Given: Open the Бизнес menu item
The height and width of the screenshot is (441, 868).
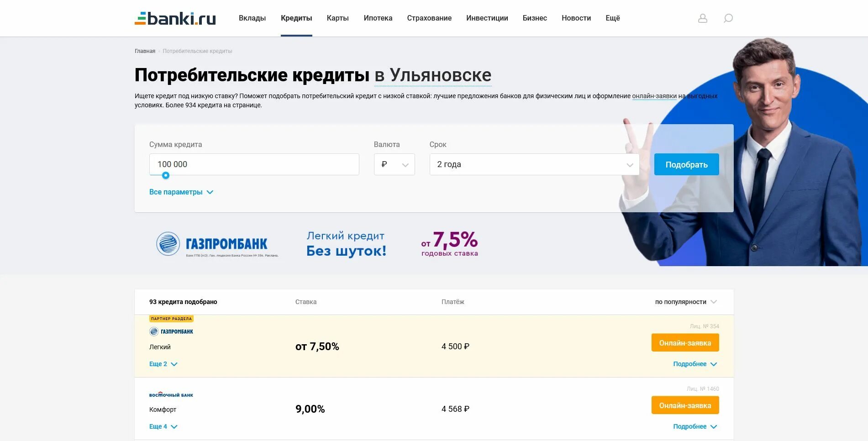Looking at the screenshot, I should pyautogui.click(x=535, y=18).
